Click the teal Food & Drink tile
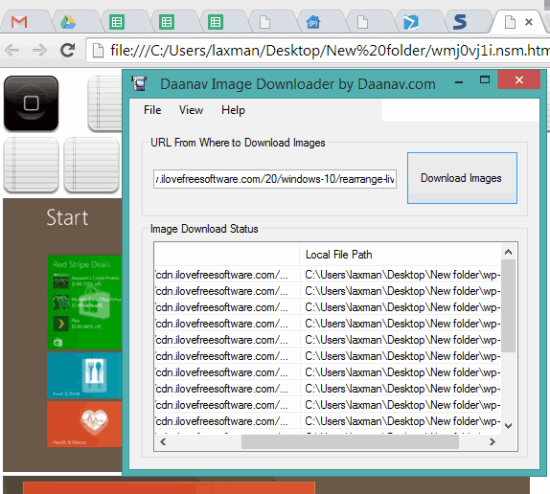This screenshot has height=494, width=550. [x=85, y=375]
